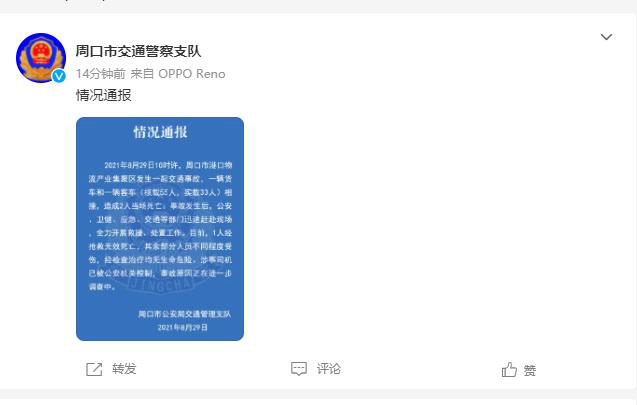Toggle like via the 赞 label

[x=530, y=370]
